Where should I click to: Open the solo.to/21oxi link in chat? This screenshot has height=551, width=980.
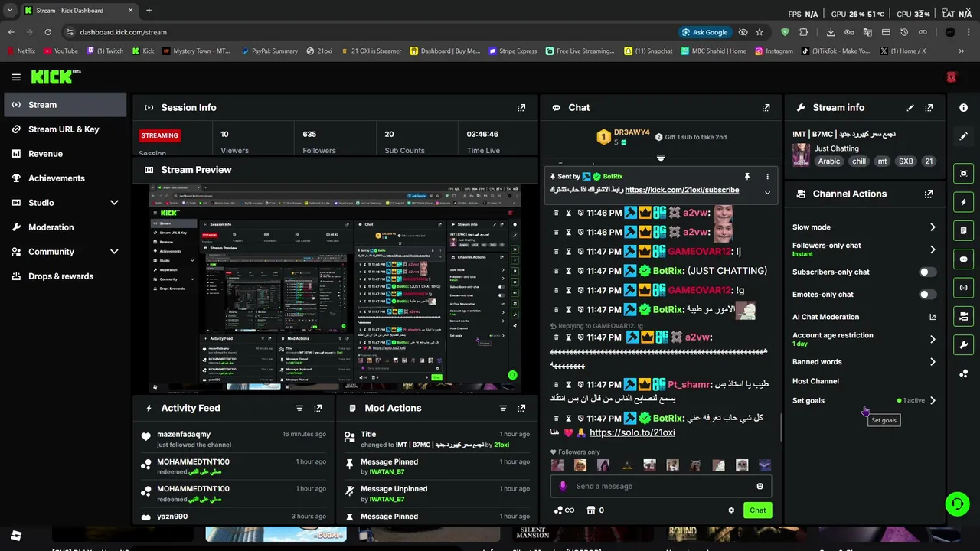(x=632, y=433)
